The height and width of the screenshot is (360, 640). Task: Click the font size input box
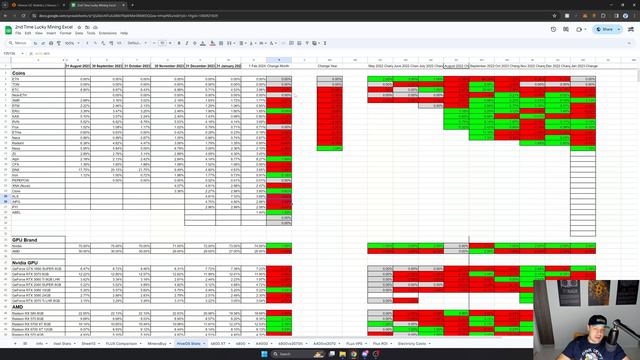coord(162,43)
